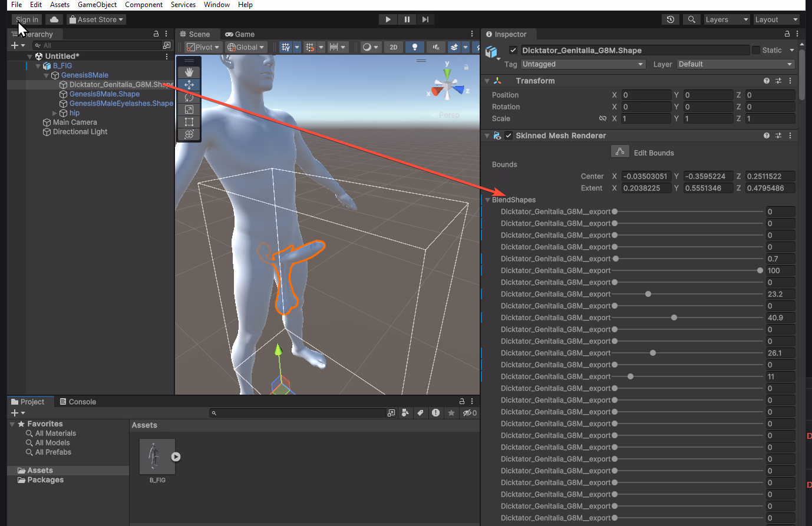812x526 pixels.
Task: Open the Tag Untagged dropdown
Action: pos(583,64)
